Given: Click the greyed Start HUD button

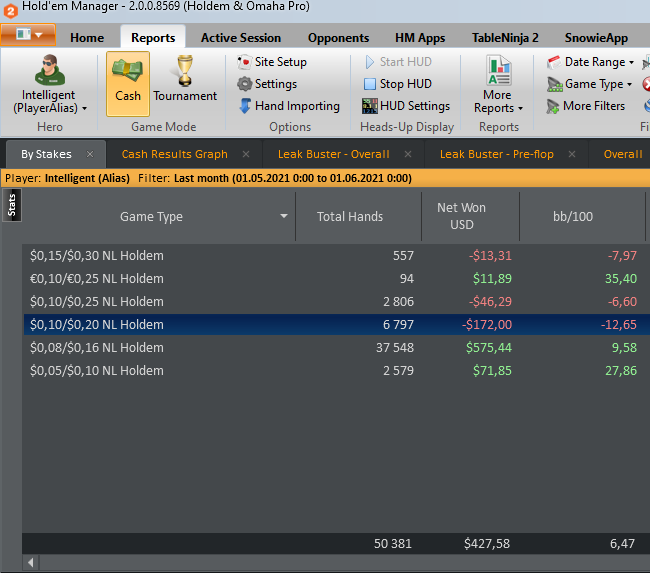Looking at the screenshot, I should (x=398, y=62).
